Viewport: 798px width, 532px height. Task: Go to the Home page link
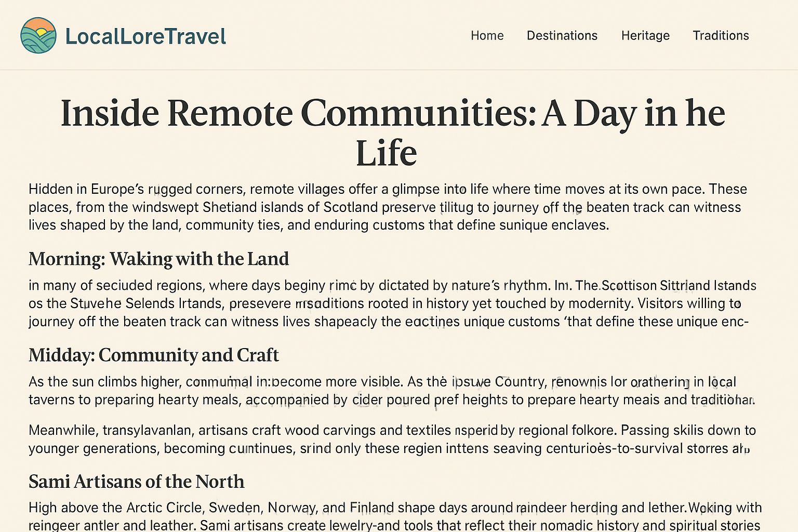coord(487,35)
